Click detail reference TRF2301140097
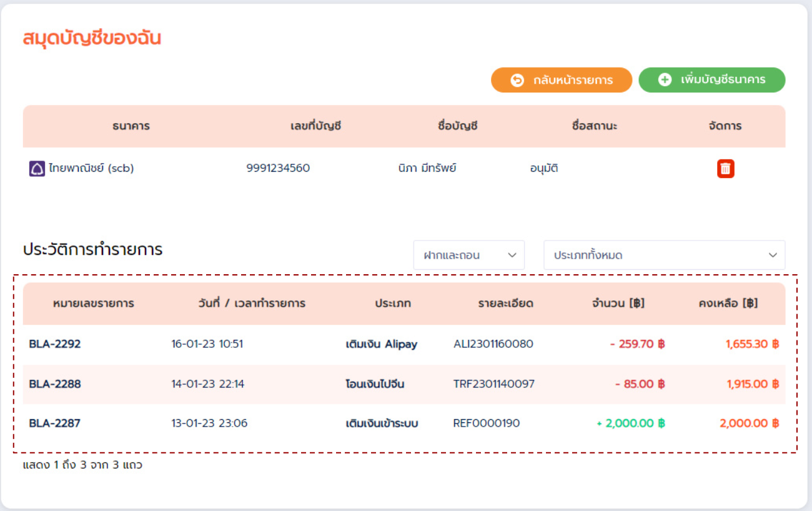The image size is (812, 511). click(494, 384)
